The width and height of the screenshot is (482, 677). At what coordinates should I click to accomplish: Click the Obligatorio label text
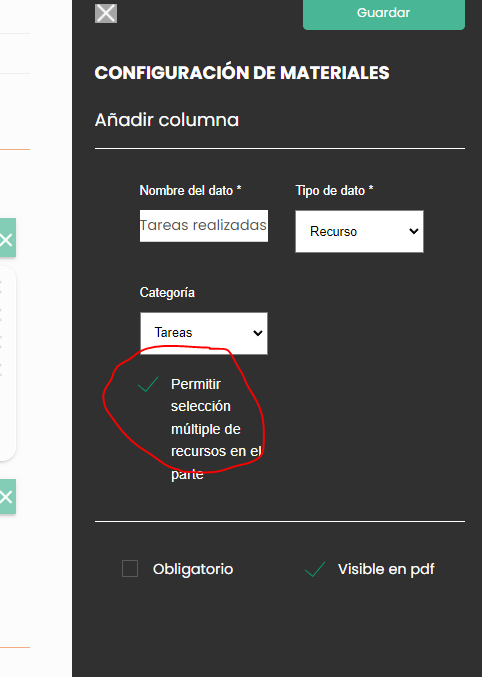pos(193,569)
